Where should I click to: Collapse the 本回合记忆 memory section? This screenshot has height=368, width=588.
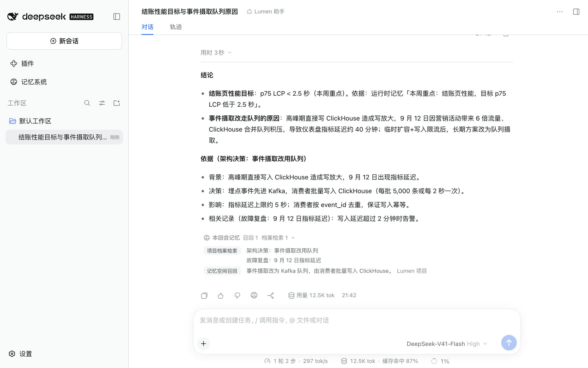point(249,238)
